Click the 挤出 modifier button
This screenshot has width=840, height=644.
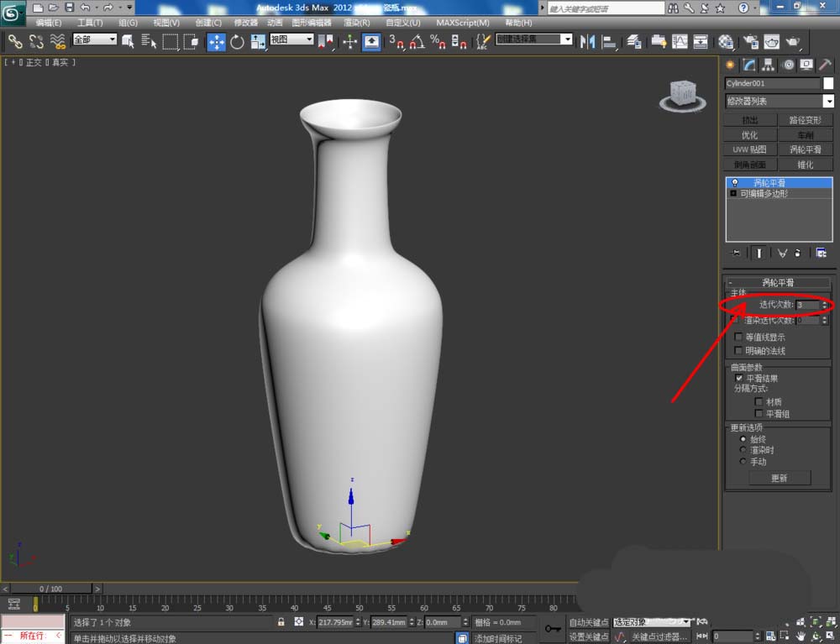click(750, 120)
